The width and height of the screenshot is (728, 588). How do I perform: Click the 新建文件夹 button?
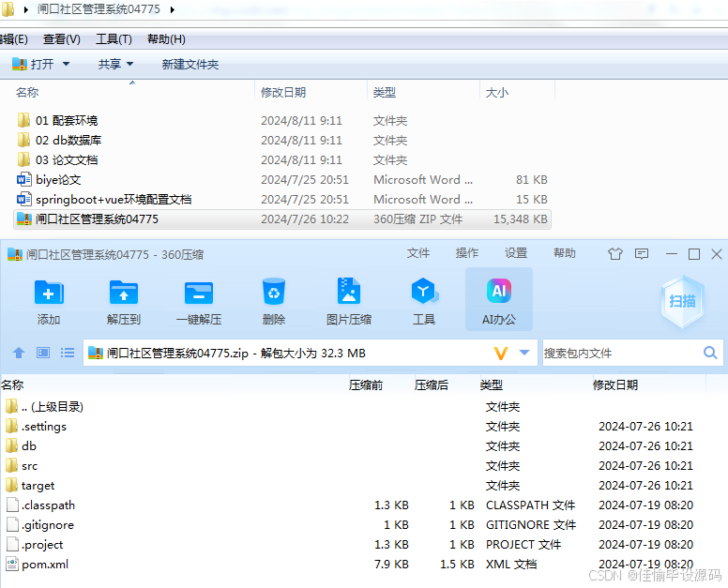point(190,65)
